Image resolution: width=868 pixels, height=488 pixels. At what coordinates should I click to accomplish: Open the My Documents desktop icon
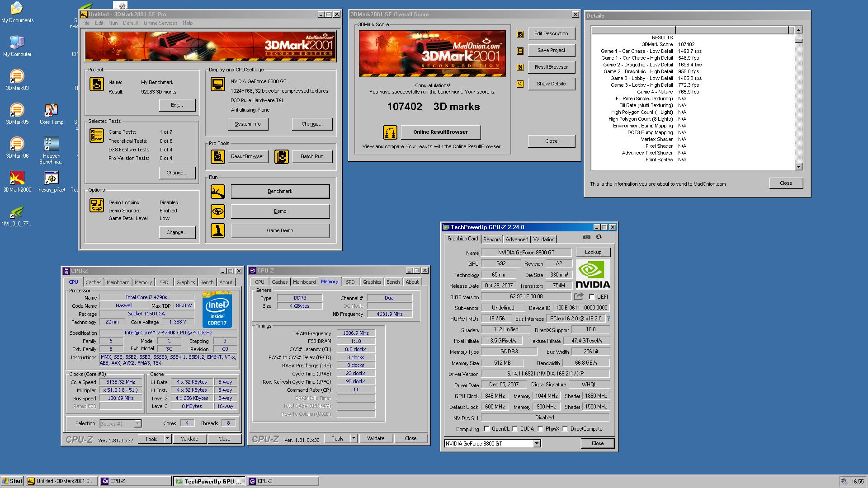[x=17, y=12]
